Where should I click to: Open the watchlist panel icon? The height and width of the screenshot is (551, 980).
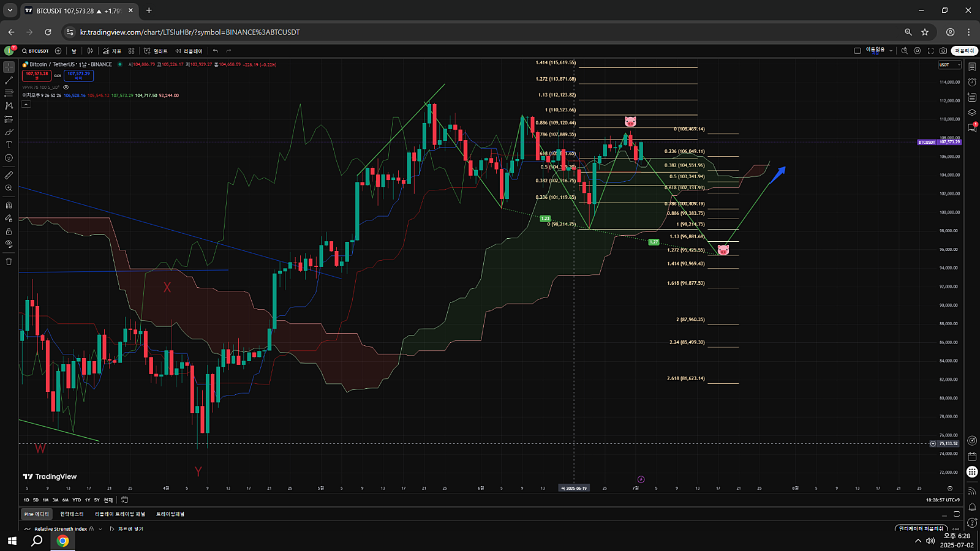point(972,67)
